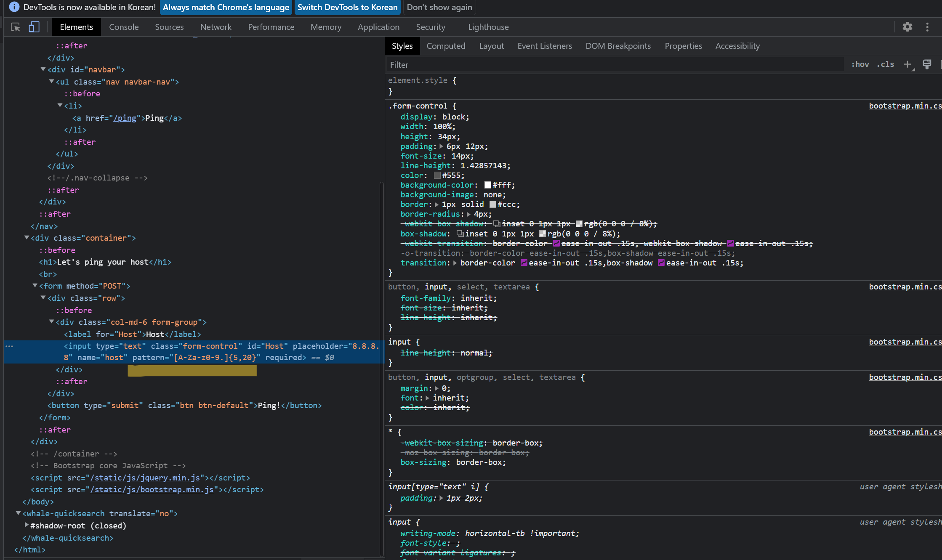
Task: Open DevTools settings gear
Action: pos(907,27)
